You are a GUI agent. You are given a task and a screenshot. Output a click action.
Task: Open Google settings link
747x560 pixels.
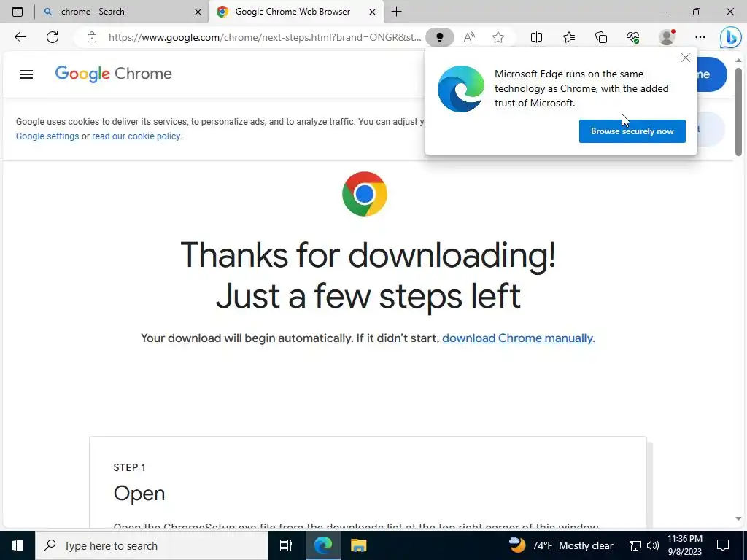(x=47, y=136)
